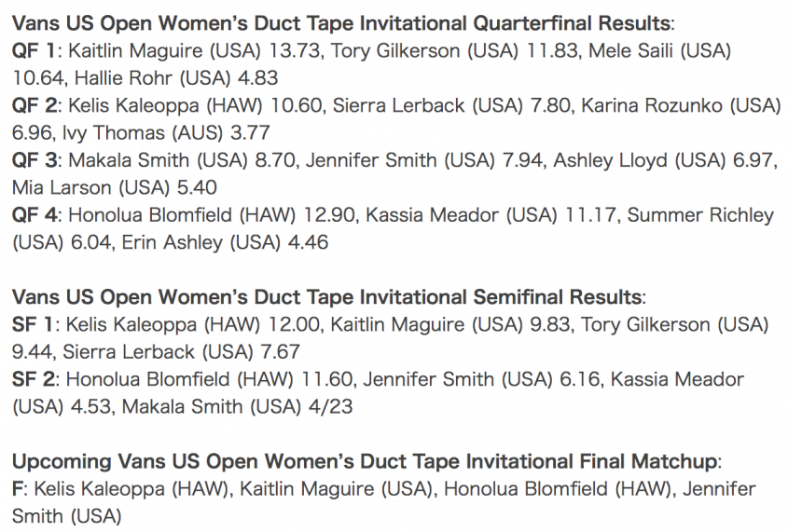Click Mia Larson's 5.40 result

pyautogui.click(x=197, y=187)
